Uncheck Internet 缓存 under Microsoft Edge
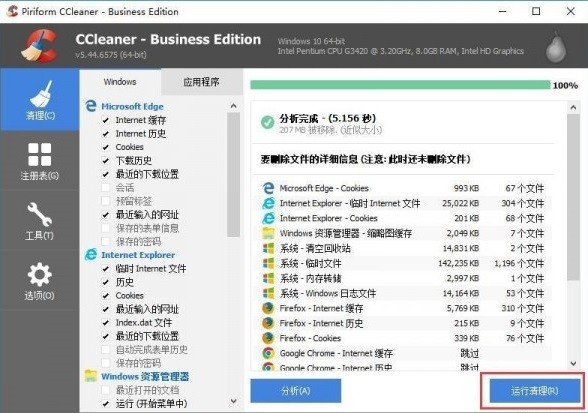This screenshot has height=413, width=588. (x=106, y=120)
